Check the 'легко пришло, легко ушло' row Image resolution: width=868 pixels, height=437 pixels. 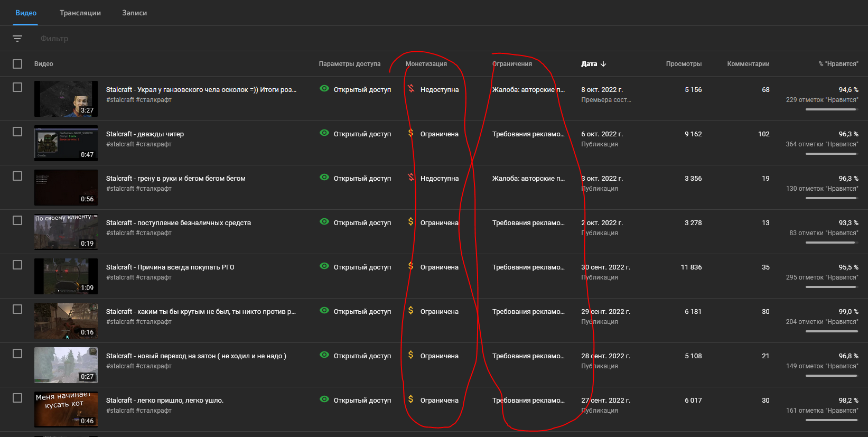pyautogui.click(x=17, y=398)
